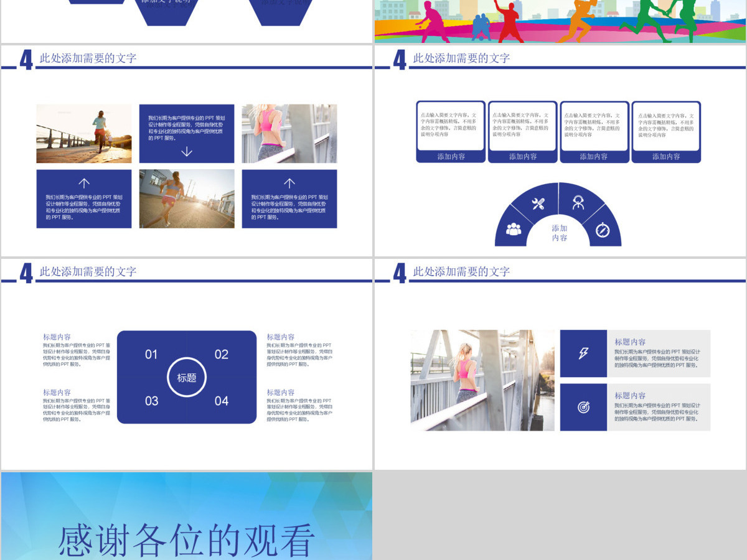Select the large bridge jogger photo
Viewport: 747px width, 560px height.
482,380
